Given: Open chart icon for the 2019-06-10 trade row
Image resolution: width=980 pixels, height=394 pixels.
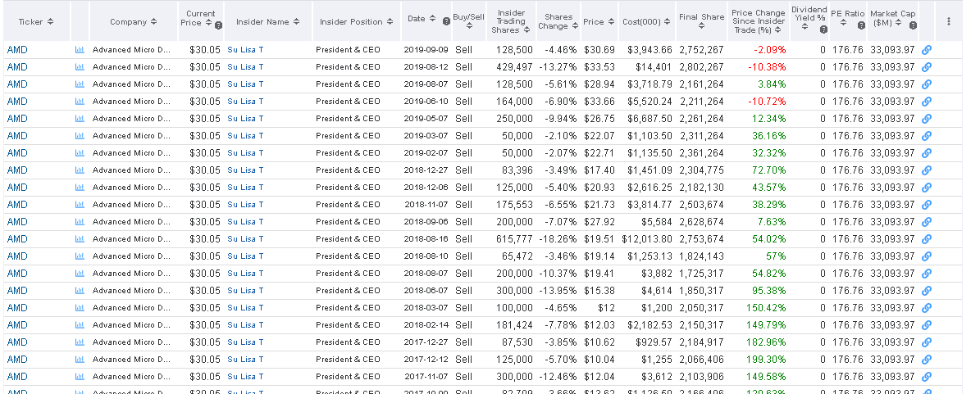Looking at the screenshot, I should [x=80, y=101].
